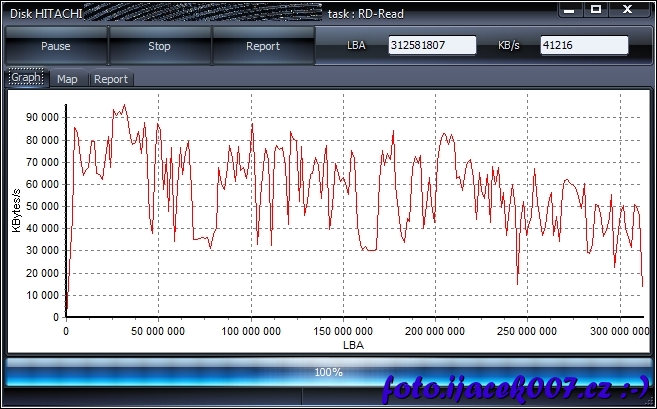657x409 pixels.
Task: Minimize the disk test window
Action: click(x=570, y=9)
